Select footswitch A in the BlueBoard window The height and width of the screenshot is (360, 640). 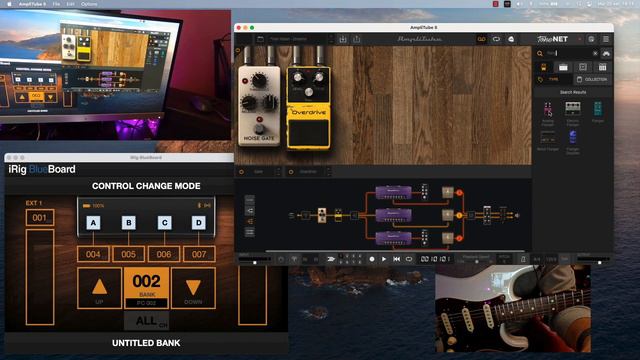coord(93,222)
